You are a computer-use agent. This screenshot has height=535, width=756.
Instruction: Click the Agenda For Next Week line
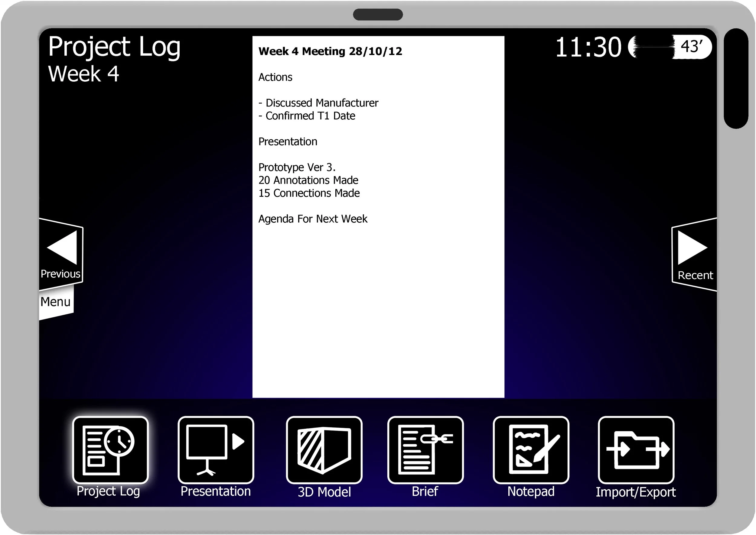tap(312, 219)
